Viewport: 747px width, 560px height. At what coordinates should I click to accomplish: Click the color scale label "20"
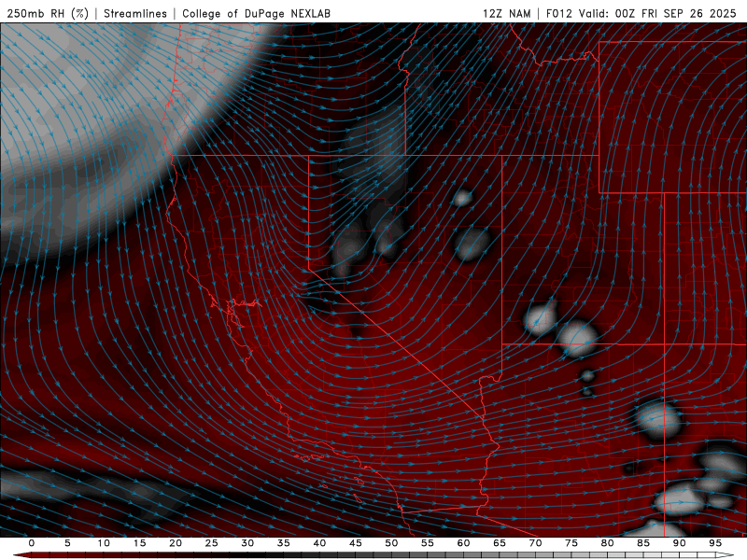(x=176, y=543)
